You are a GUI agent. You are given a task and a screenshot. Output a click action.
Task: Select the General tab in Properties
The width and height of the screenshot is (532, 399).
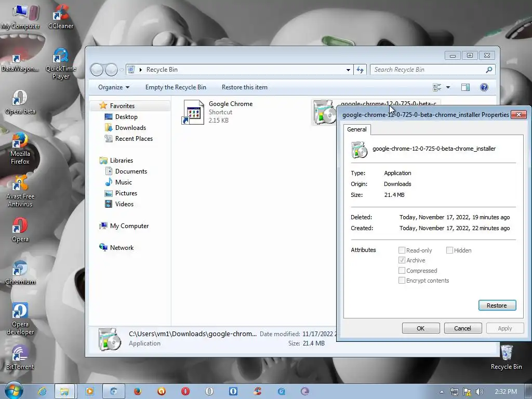(x=356, y=129)
